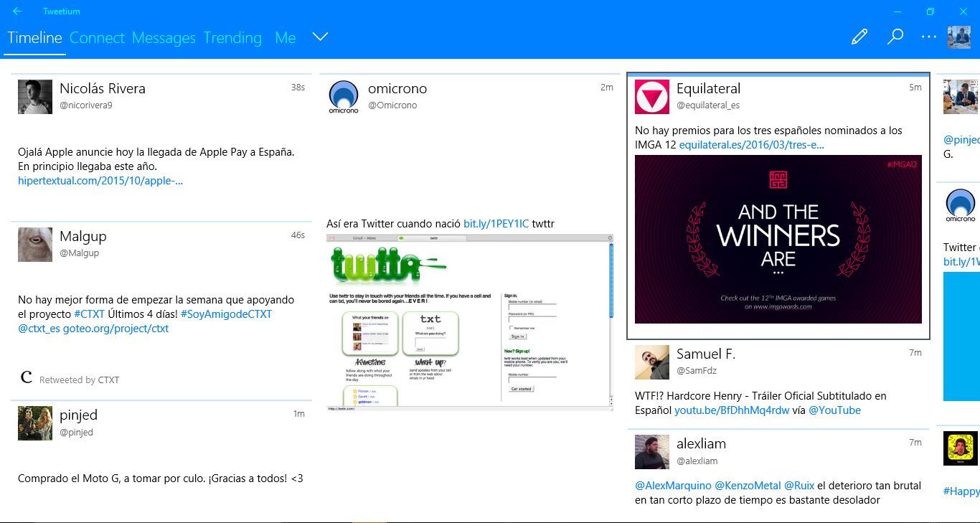Click alexliam's profile picture
The height and width of the screenshot is (523, 980).
(x=651, y=451)
